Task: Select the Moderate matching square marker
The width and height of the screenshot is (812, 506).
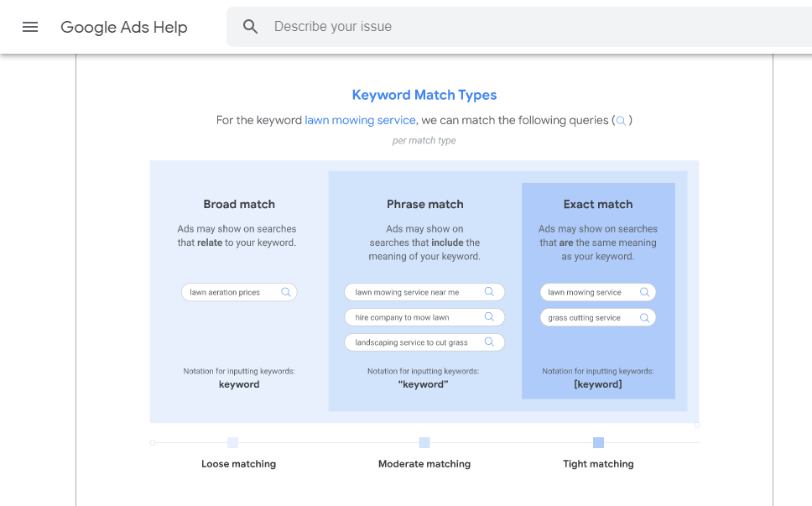Action: click(x=424, y=442)
